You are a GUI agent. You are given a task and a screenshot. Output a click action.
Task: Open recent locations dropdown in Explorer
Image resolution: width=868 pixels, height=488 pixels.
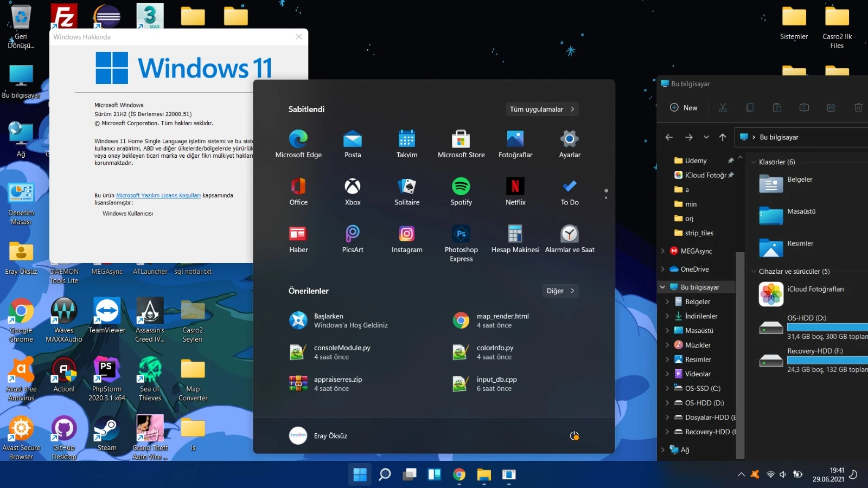point(706,137)
